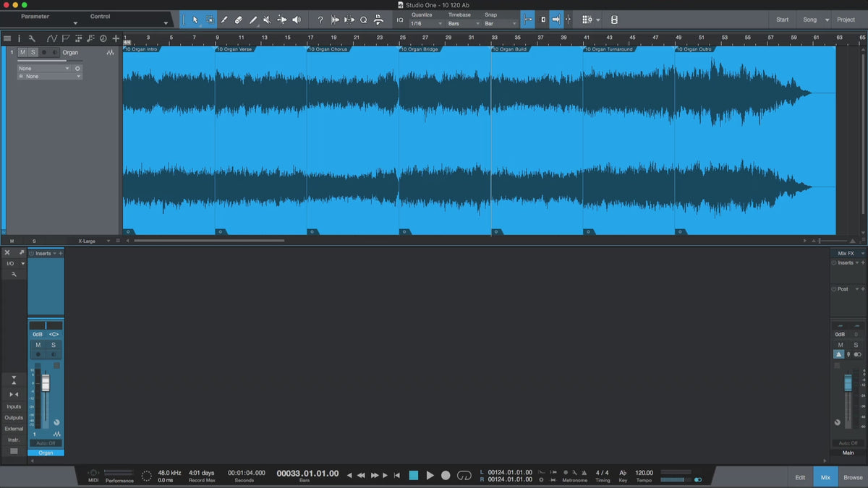The height and width of the screenshot is (488, 868).
Task: Solo the Organ track in arrangement
Action: point(33,52)
